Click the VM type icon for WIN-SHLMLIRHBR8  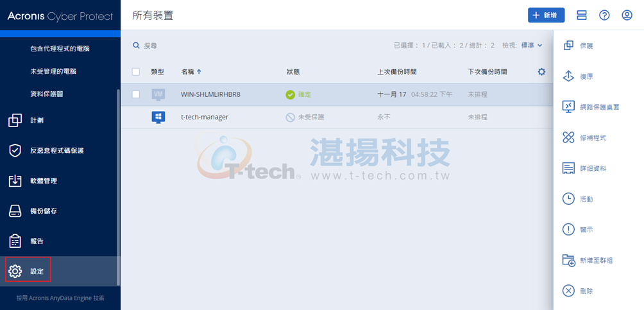tap(158, 94)
